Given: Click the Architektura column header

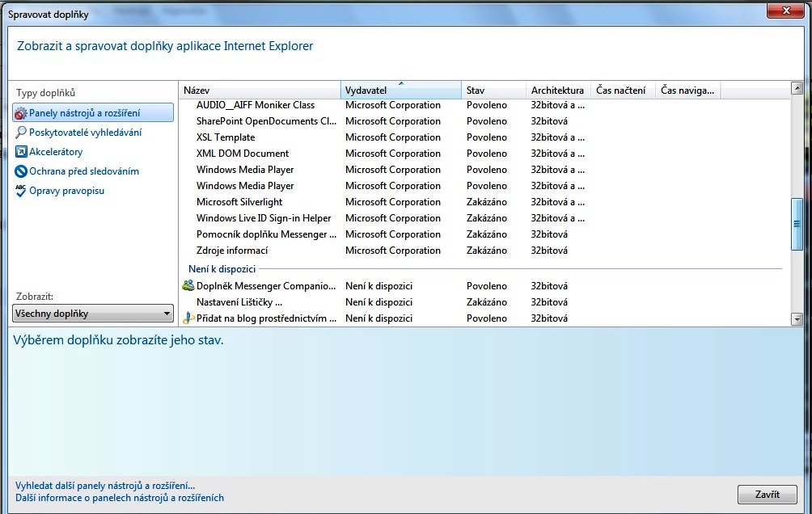Looking at the screenshot, I should tap(557, 91).
